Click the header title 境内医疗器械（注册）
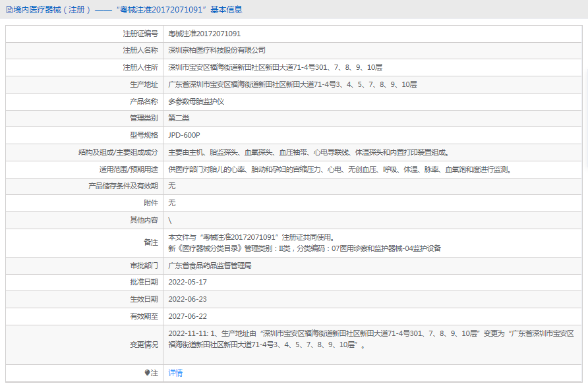 tap(52, 10)
